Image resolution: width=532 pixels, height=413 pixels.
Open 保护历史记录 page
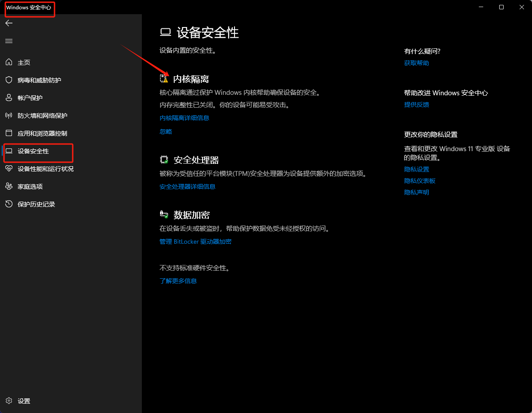tap(36, 204)
